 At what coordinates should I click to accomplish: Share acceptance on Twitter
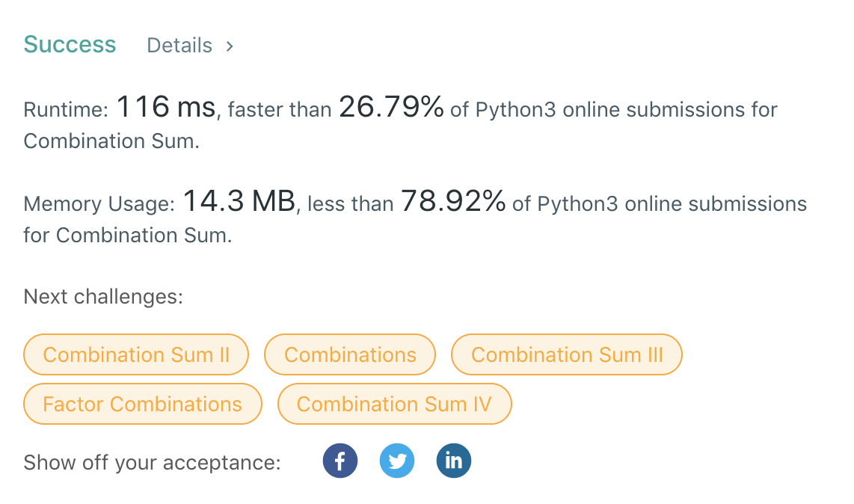pos(397,461)
